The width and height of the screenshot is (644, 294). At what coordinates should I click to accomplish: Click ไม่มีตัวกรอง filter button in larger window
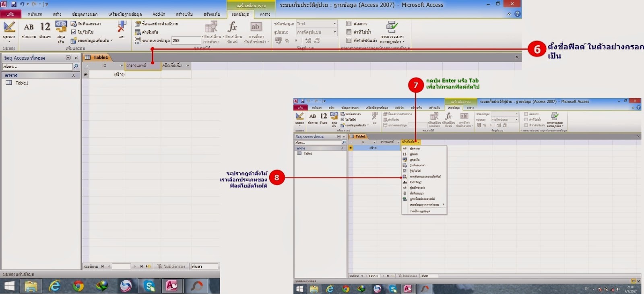[171, 266]
